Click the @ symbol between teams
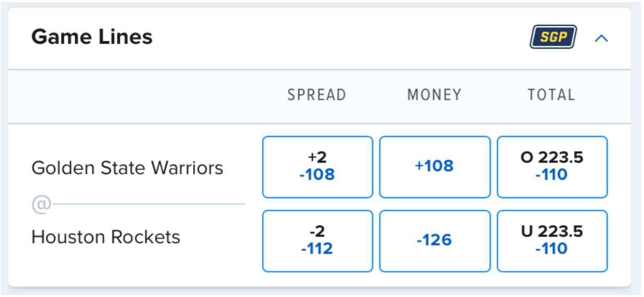644x297 pixels. pos(41,204)
